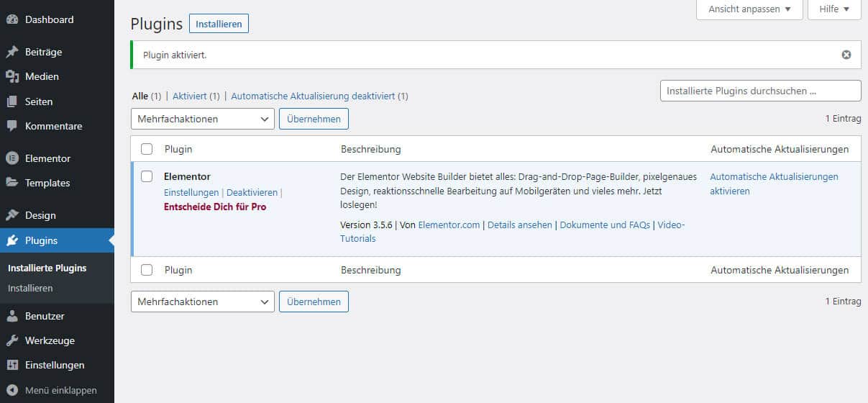This screenshot has height=403, width=868.
Task: Click 'Automatische Aktualisierungen aktivieren' link
Action: [774, 184]
